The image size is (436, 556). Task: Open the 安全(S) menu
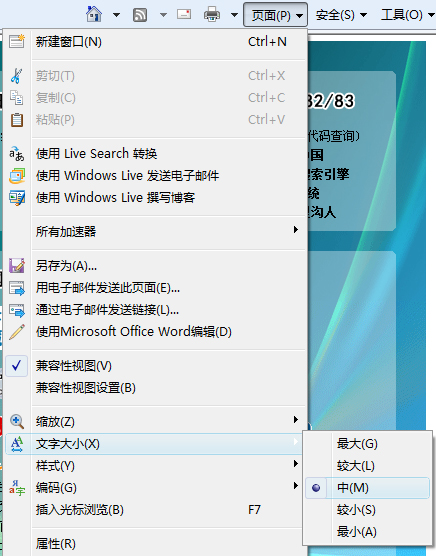(341, 15)
